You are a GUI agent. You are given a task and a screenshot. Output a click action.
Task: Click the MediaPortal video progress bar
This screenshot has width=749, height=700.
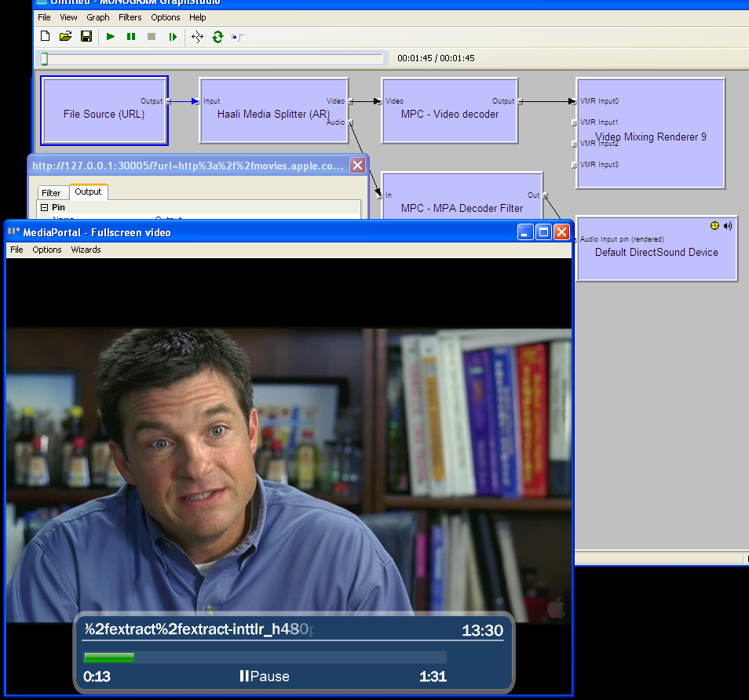pyautogui.click(x=265, y=658)
